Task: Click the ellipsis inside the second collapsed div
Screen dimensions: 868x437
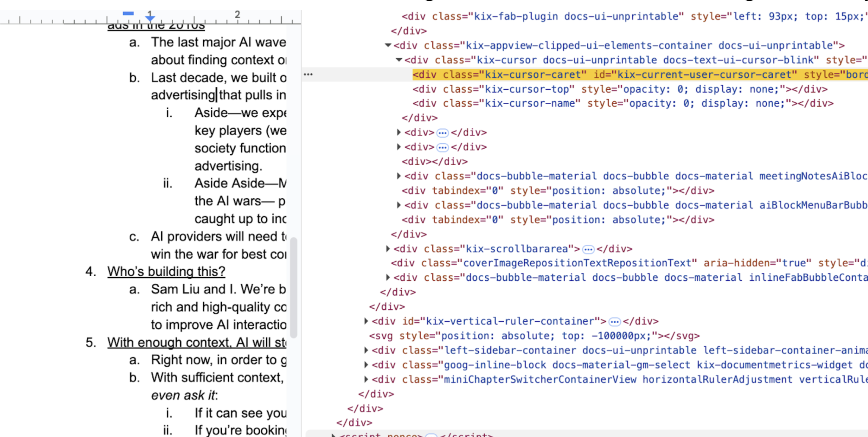Action: (x=442, y=147)
